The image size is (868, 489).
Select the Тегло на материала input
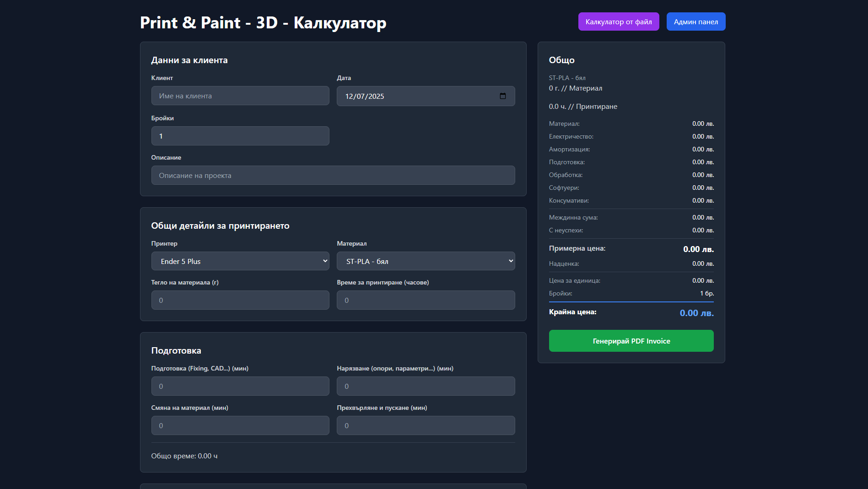click(240, 300)
